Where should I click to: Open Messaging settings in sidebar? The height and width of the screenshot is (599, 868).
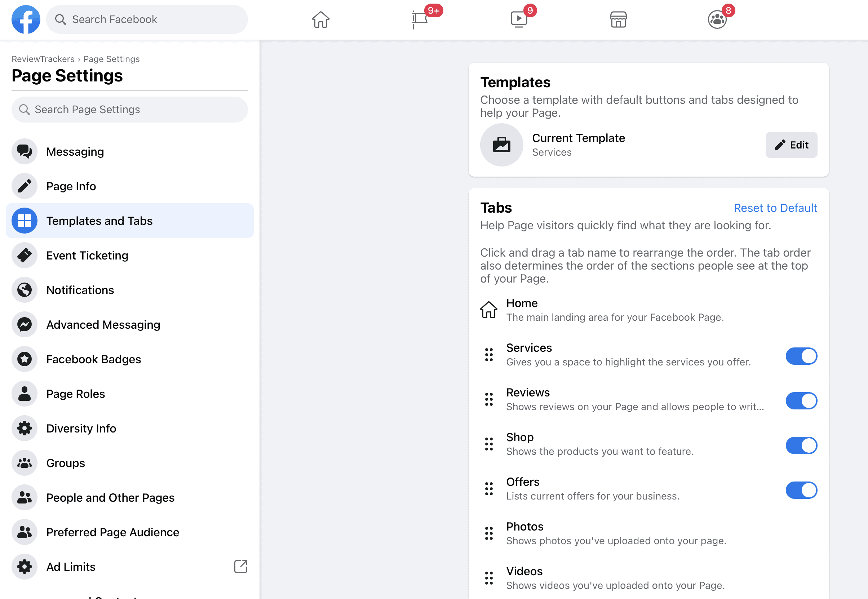75,152
